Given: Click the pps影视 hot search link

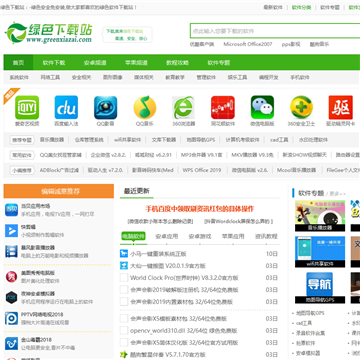Looking at the screenshot, I should coord(291,44).
